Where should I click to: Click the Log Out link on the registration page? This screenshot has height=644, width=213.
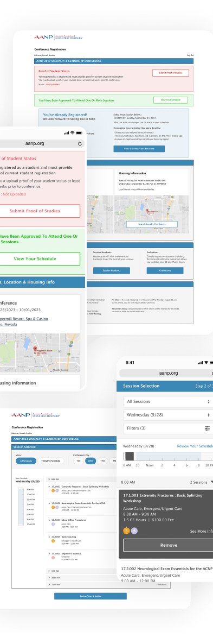190,55
